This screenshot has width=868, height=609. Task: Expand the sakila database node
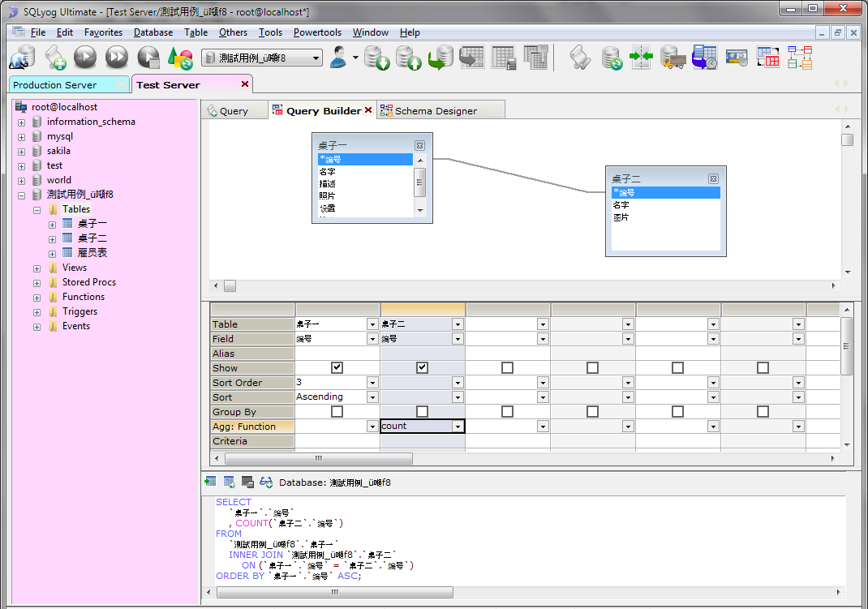click(22, 151)
